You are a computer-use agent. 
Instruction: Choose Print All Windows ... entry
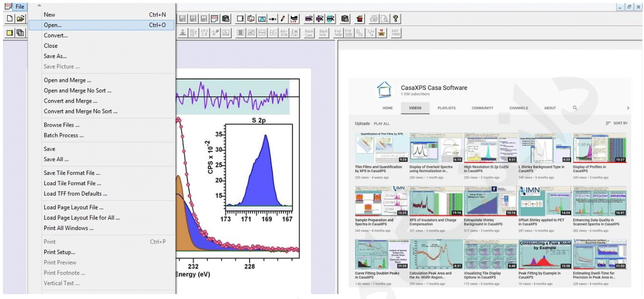(x=101, y=228)
